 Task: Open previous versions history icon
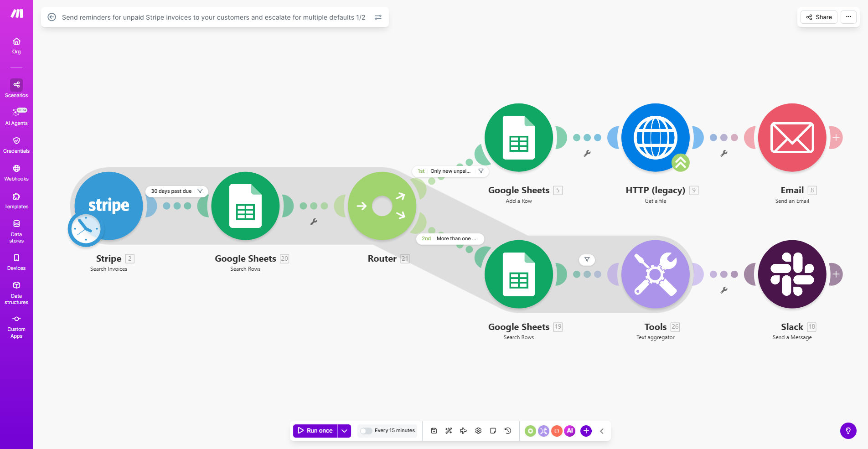(508, 430)
